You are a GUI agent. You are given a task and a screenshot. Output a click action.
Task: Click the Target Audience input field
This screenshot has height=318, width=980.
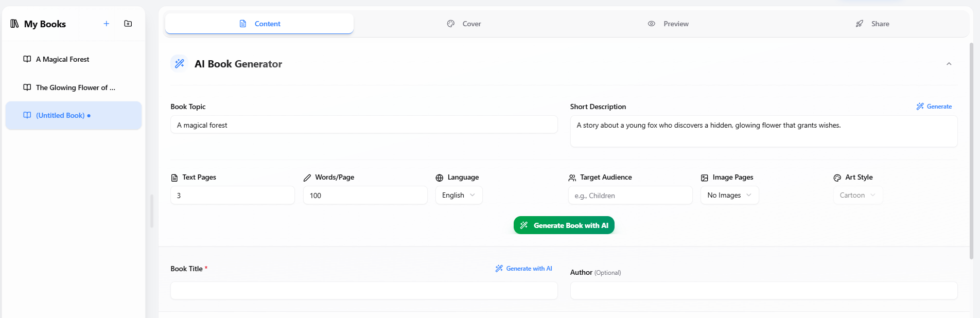[630, 196]
